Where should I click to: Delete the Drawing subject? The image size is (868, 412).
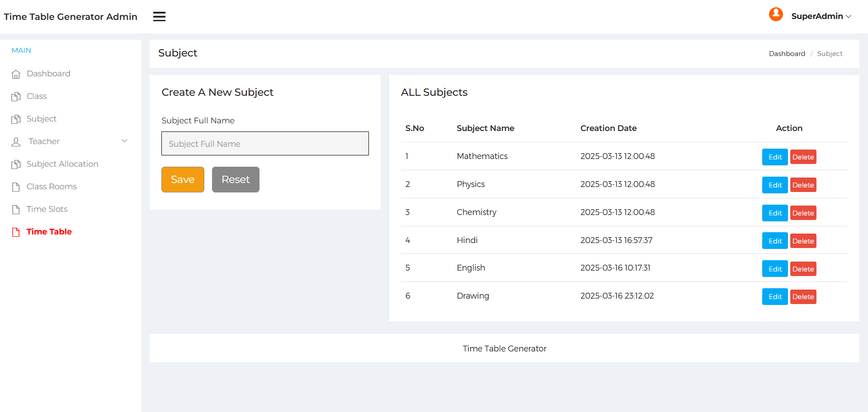(x=803, y=296)
